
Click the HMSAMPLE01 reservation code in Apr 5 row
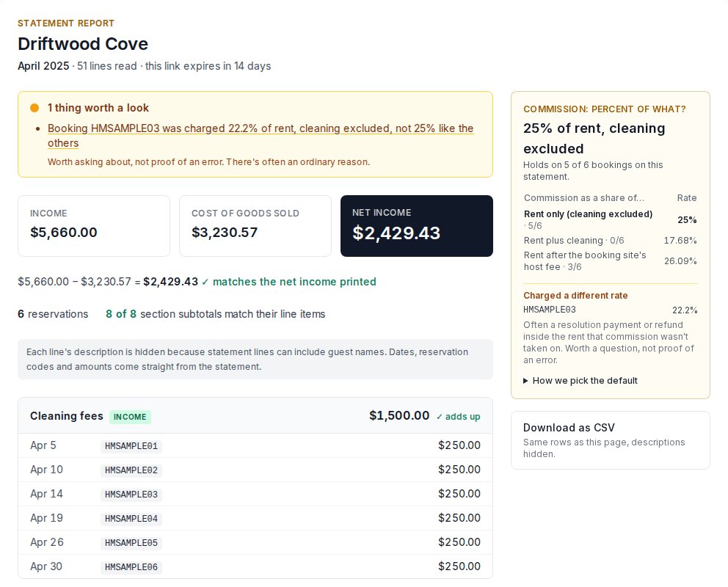tap(131, 446)
